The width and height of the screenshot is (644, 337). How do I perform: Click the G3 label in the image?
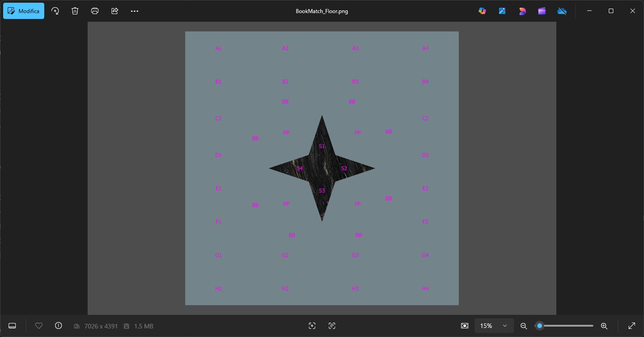(x=355, y=255)
